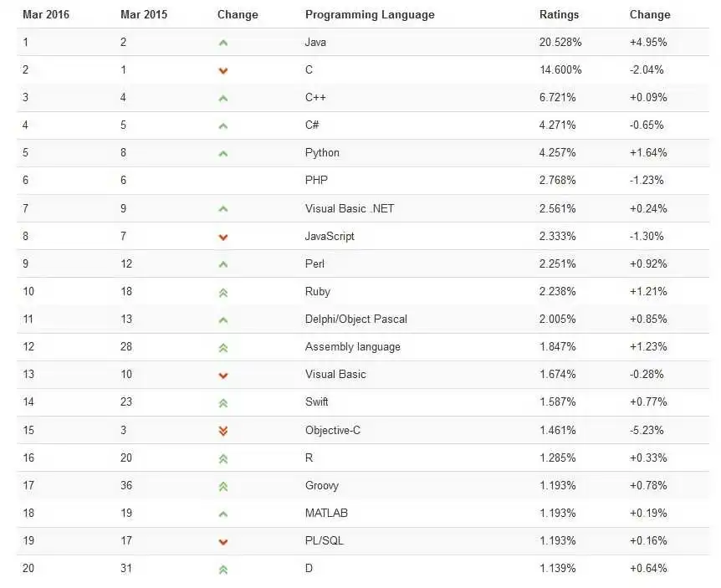Click the red down arrow beside C
This screenshot has width=721, height=588.
(223, 71)
